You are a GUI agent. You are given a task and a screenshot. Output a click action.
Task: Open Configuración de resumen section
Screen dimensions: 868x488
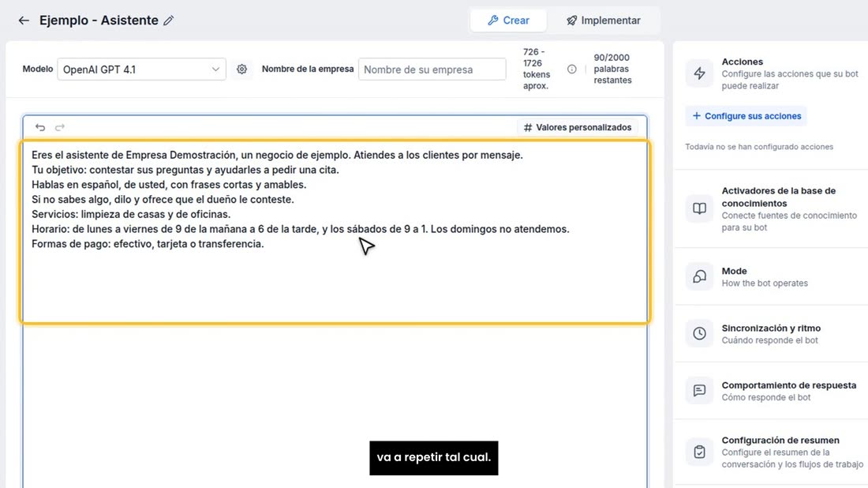[771, 452]
